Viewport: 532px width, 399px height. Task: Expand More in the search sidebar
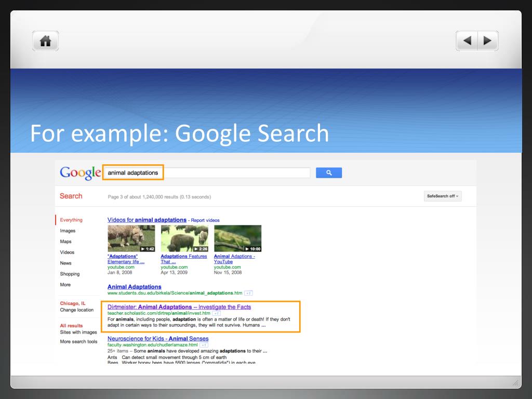65,285
